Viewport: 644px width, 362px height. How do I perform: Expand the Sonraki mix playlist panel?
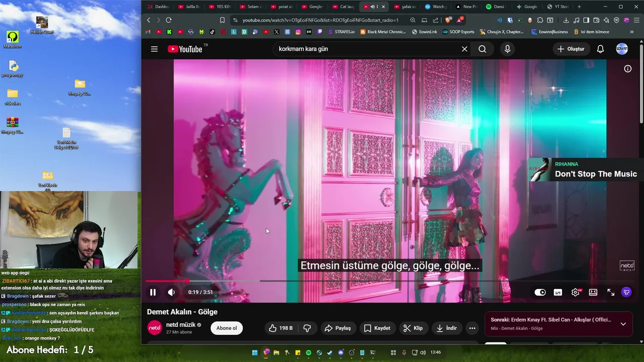[x=623, y=324]
